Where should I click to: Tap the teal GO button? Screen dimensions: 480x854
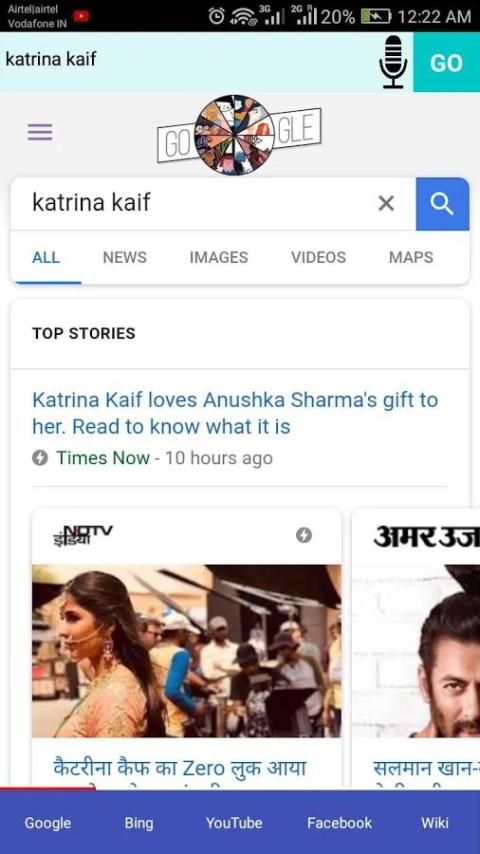coord(446,62)
